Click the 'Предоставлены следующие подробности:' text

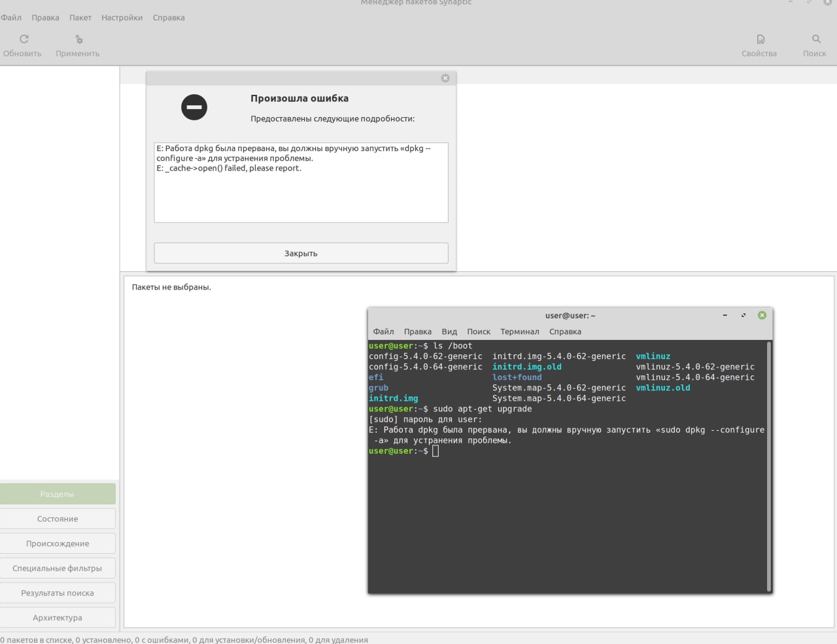[333, 118]
